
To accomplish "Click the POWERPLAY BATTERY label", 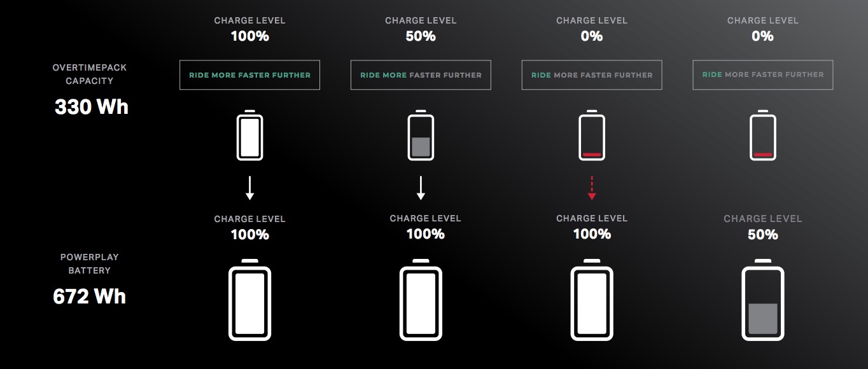I will click(90, 263).
